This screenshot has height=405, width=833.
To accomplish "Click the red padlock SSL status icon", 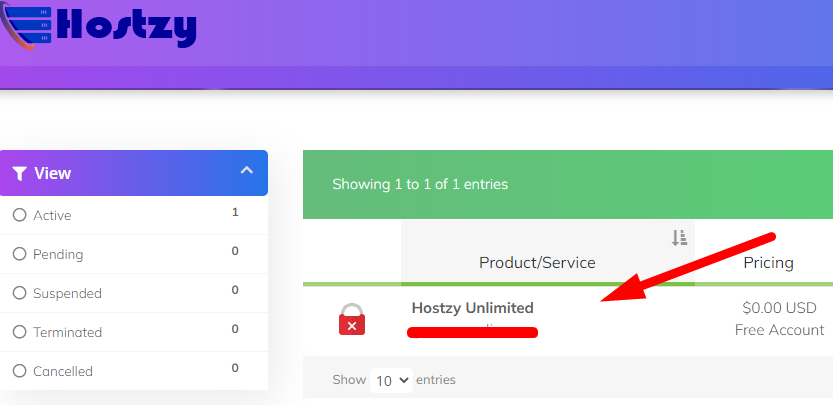I will (352, 319).
